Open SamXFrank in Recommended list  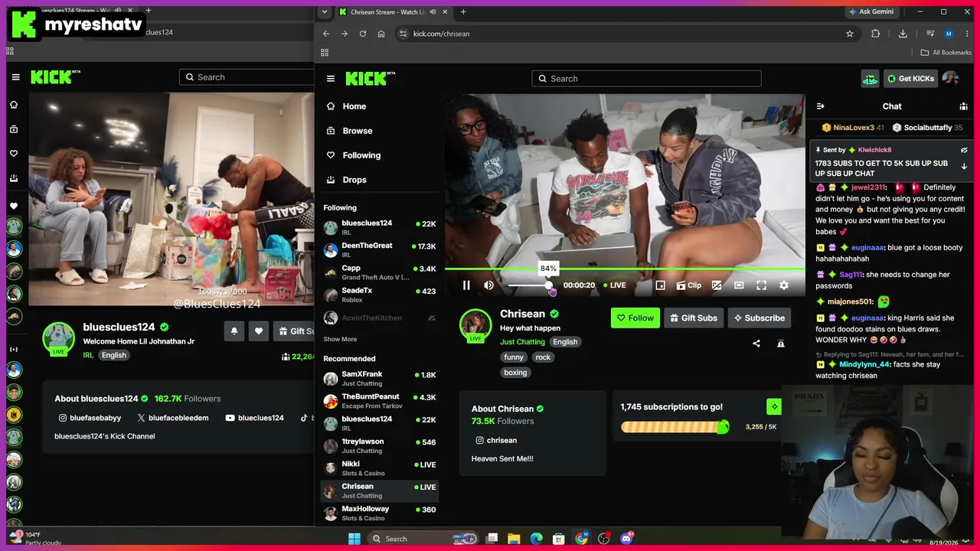point(380,379)
